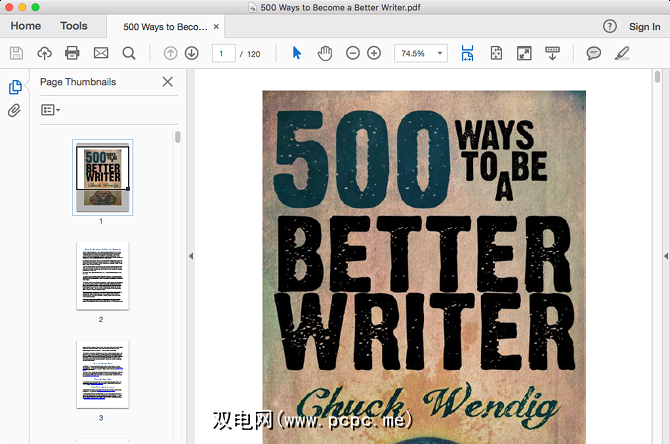Zoom out using the minus icon
Viewport: 670px width, 444px height.
coord(353,53)
